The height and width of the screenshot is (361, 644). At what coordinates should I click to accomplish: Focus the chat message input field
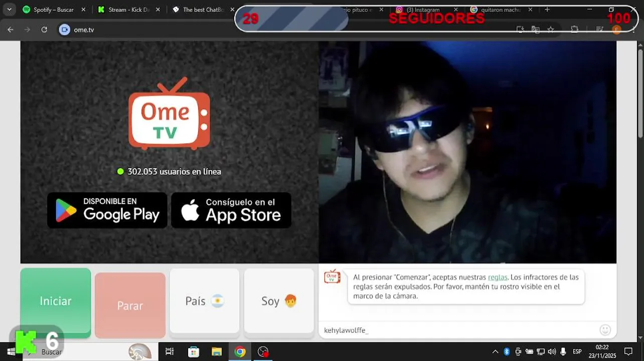459,330
